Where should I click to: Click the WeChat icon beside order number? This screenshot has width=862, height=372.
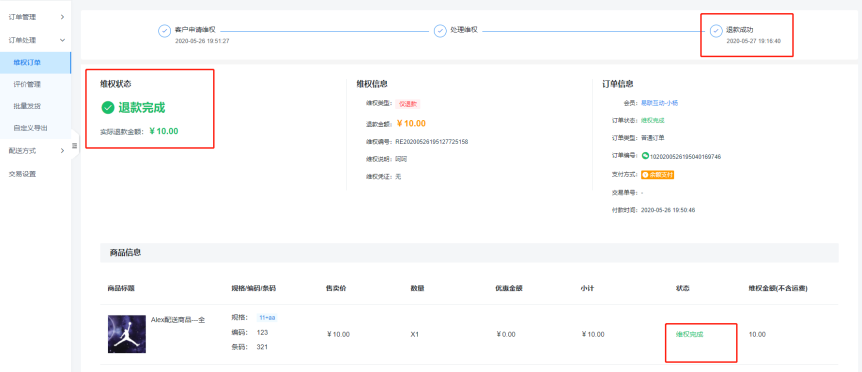[645, 156]
